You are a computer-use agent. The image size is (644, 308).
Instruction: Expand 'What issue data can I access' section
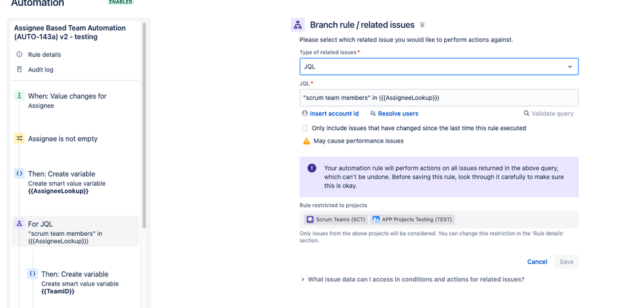413,279
